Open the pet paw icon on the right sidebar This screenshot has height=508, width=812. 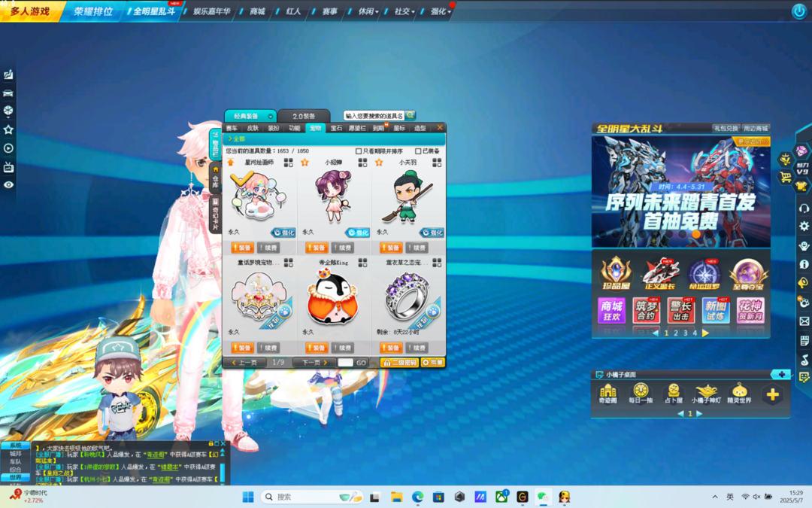click(x=804, y=303)
